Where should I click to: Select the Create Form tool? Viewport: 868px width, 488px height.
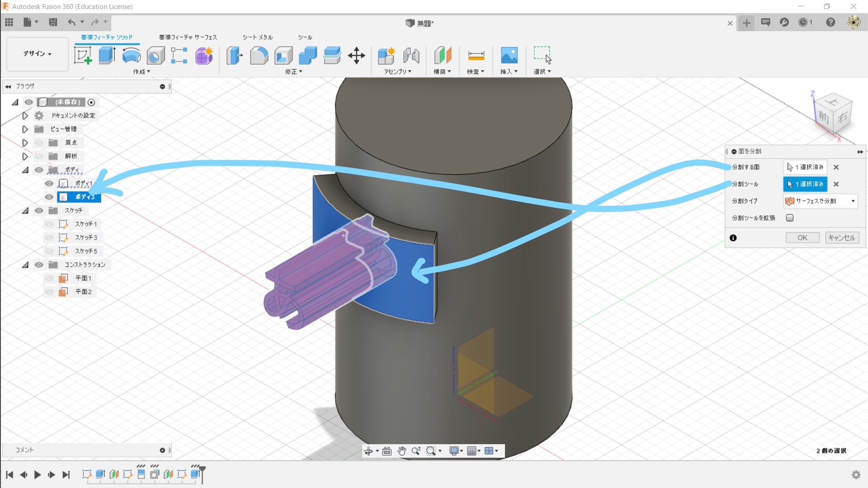click(204, 56)
